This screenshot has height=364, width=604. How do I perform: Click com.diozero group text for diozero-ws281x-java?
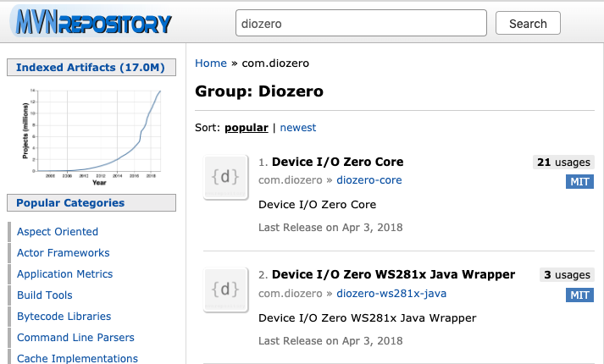click(x=291, y=293)
